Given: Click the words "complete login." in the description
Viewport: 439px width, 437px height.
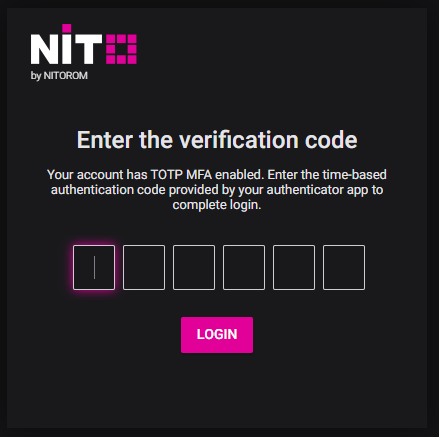Looking at the screenshot, I should pos(217,205).
